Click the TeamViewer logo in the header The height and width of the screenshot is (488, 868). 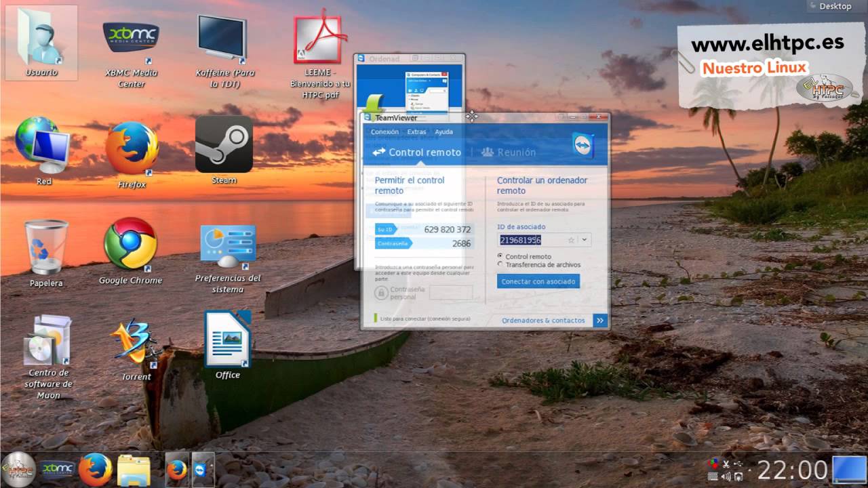[583, 146]
